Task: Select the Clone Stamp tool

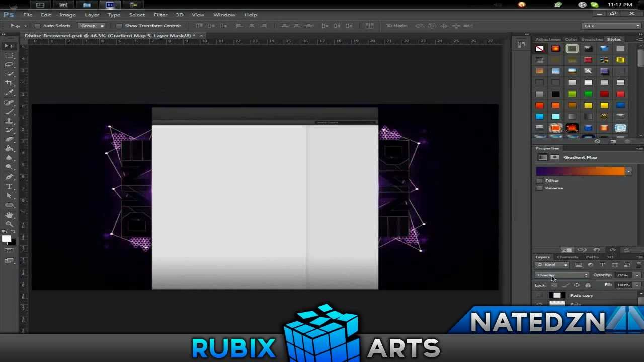Action: [x=9, y=121]
